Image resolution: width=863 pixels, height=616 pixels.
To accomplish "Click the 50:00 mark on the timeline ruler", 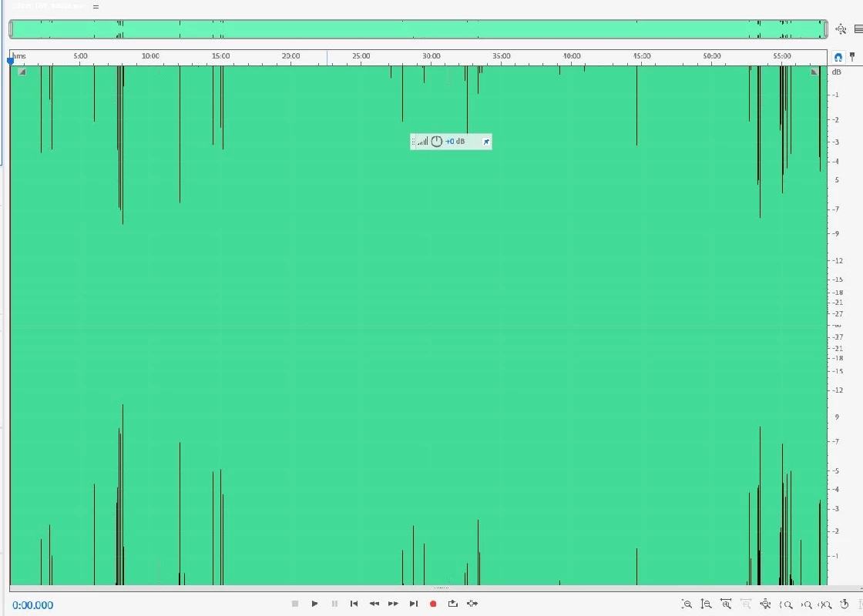I will pyautogui.click(x=712, y=56).
